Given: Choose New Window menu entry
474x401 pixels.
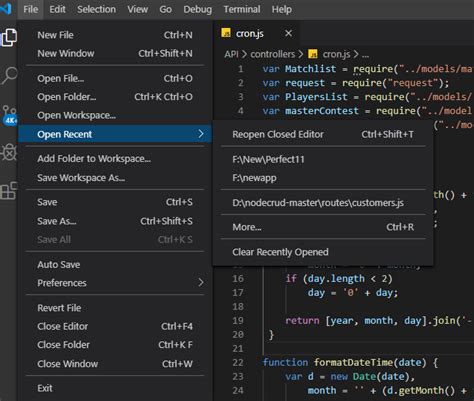Looking at the screenshot, I should click(x=115, y=53).
